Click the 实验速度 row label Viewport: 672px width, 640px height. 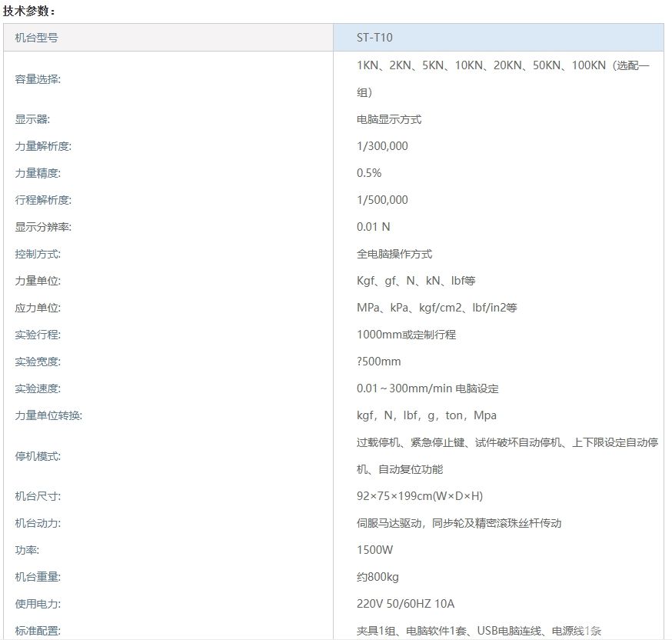pos(38,388)
